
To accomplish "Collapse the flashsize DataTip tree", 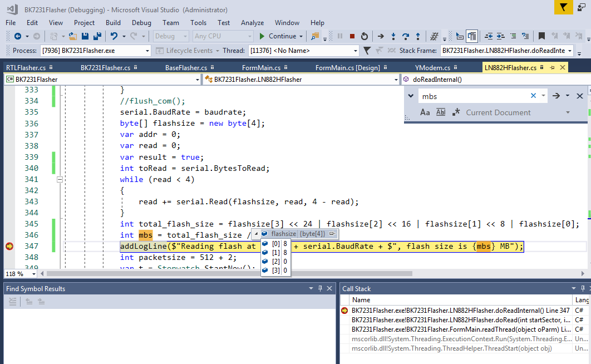I will coord(256,234).
